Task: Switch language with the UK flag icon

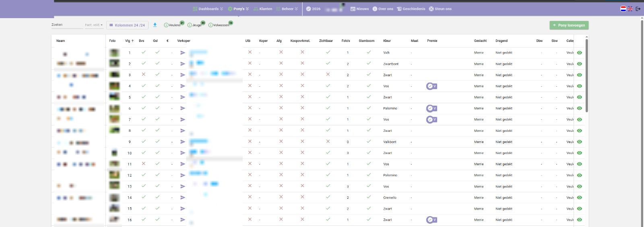Action: click(x=630, y=9)
